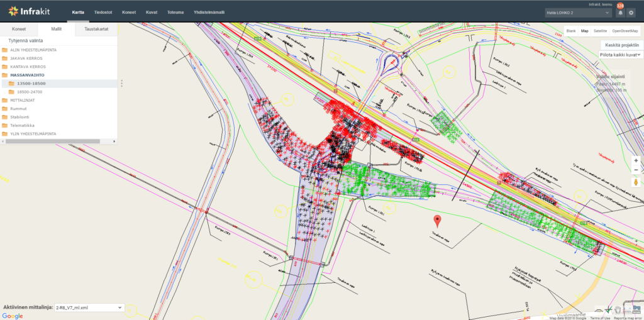Open the Tiedostot menu
The width and height of the screenshot is (644, 320).
pos(104,12)
